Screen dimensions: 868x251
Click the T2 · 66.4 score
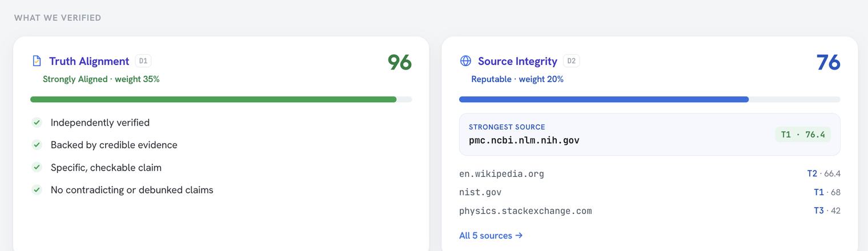coord(823,173)
